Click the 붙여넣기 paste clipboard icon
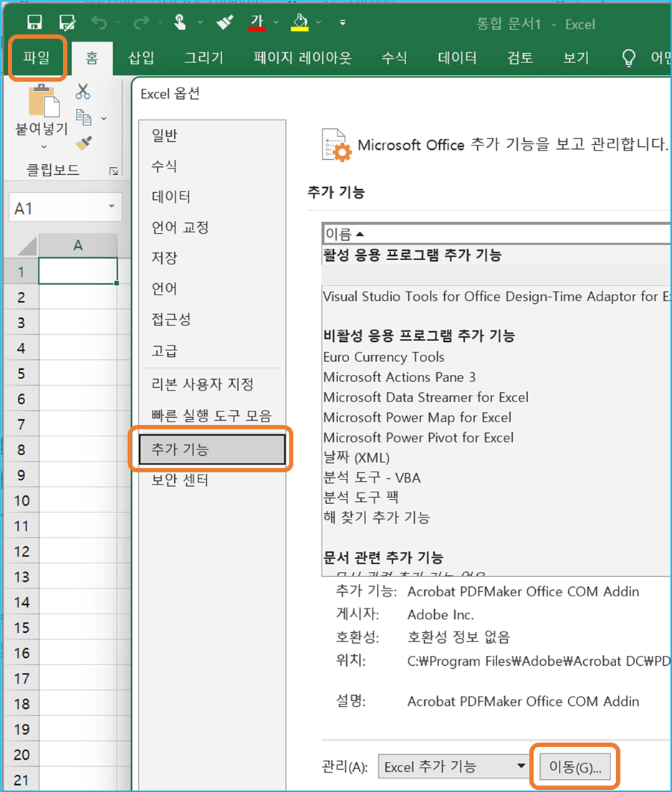 point(44,100)
